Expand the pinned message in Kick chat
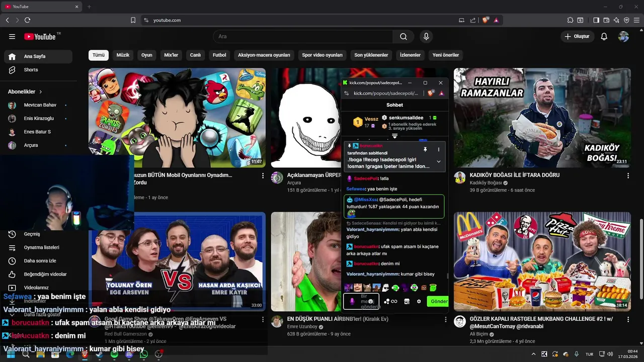 coord(439,161)
